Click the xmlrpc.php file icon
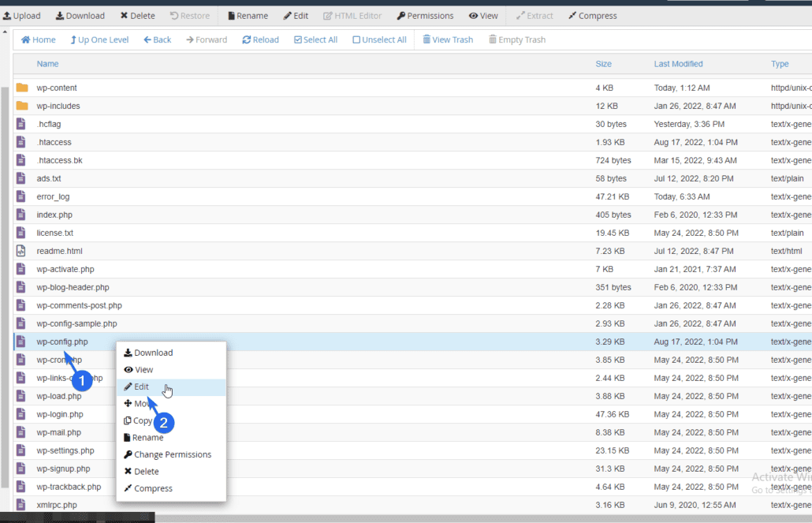This screenshot has height=523, width=812. [20, 505]
